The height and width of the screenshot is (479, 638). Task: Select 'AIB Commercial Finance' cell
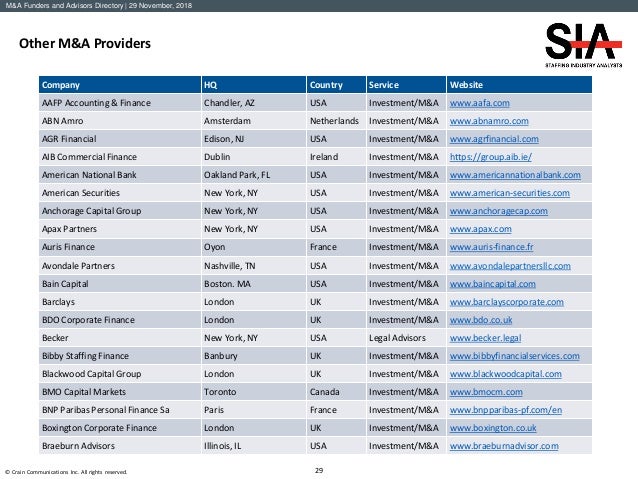pos(120,157)
